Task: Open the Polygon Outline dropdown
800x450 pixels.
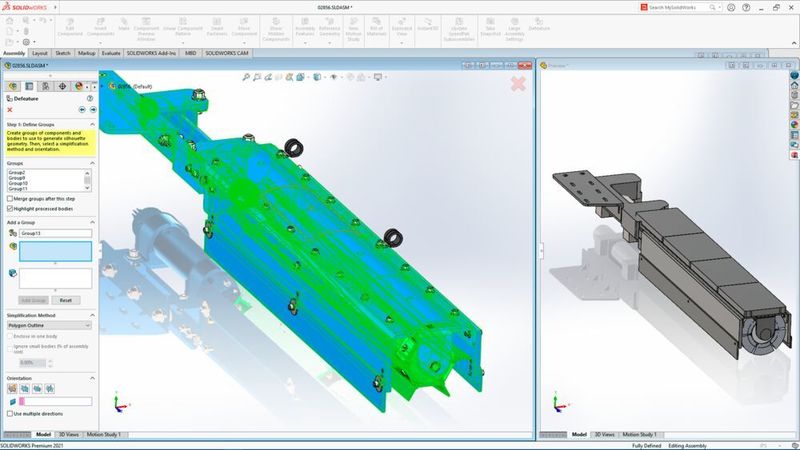Action: point(49,326)
